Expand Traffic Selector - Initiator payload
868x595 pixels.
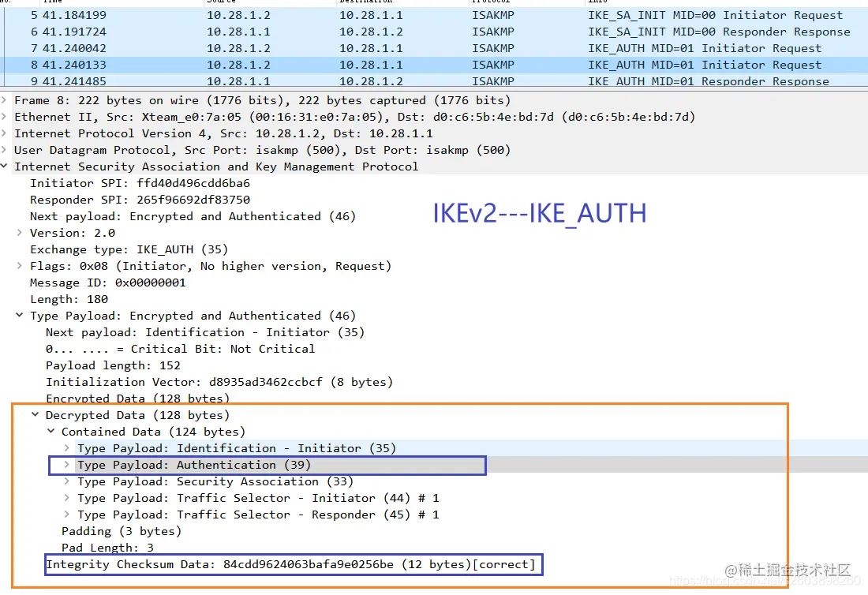tap(67, 498)
